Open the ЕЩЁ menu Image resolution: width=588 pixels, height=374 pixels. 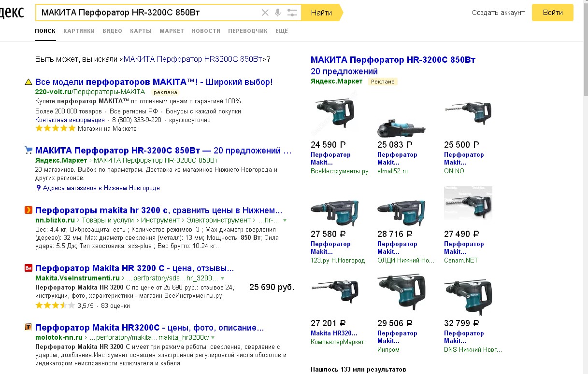(x=282, y=31)
